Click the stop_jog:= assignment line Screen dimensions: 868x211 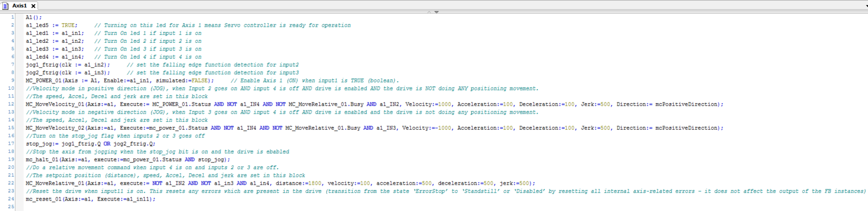tap(90, 143)
